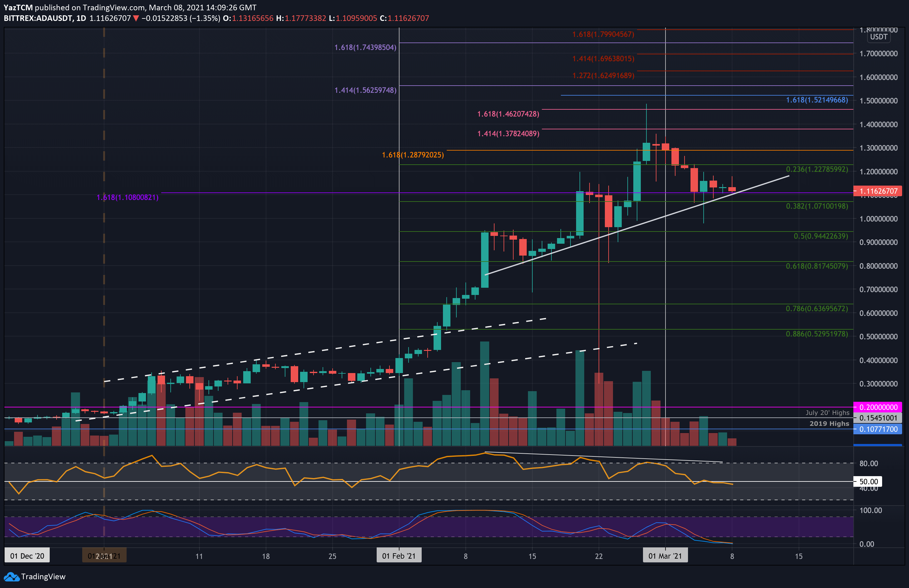
Task: Click the 1.50000000 price axis tick
Action: tap(878, 101)
